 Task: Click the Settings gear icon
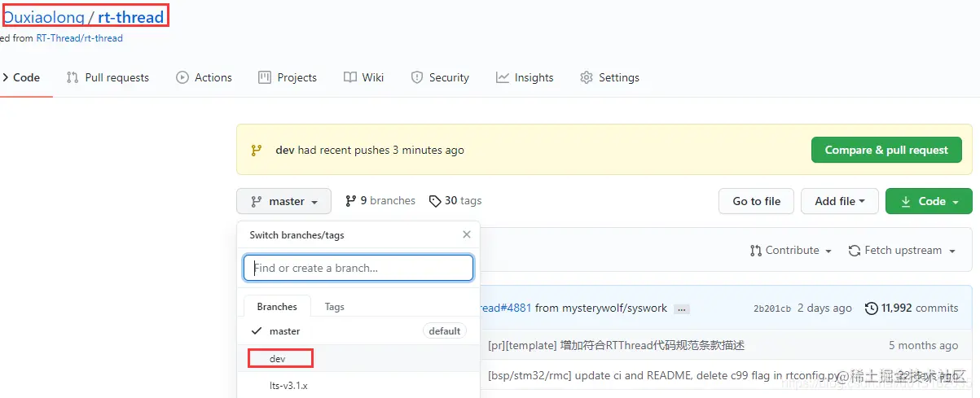point(587,77)
